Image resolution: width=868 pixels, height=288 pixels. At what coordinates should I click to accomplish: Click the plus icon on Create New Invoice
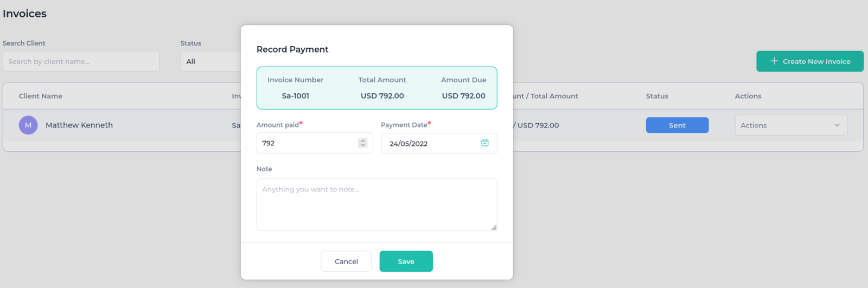[x=774, y=61]
